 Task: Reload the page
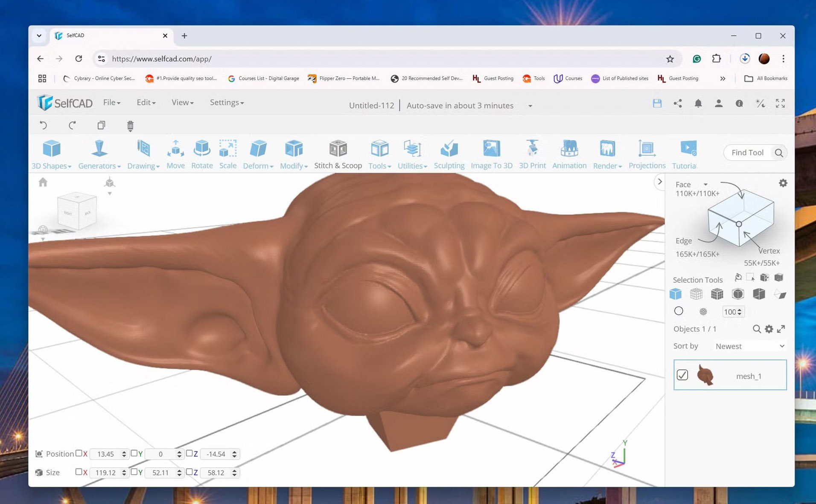tap(79, 58)
